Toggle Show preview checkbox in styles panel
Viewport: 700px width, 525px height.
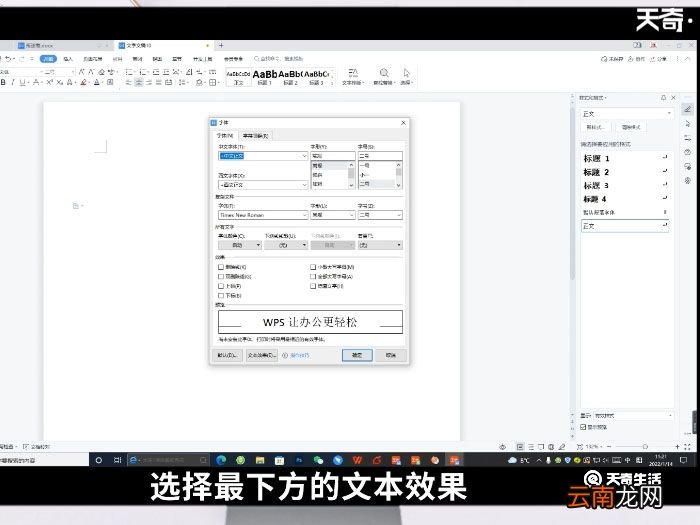tap(583, 427)
